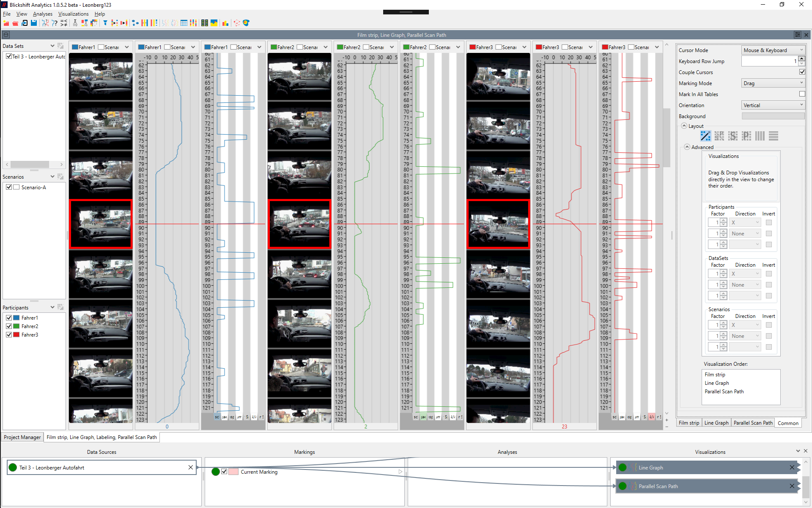812x508 pixels.
Task: Click Current Marking play arrow
Action: [400, 472]
